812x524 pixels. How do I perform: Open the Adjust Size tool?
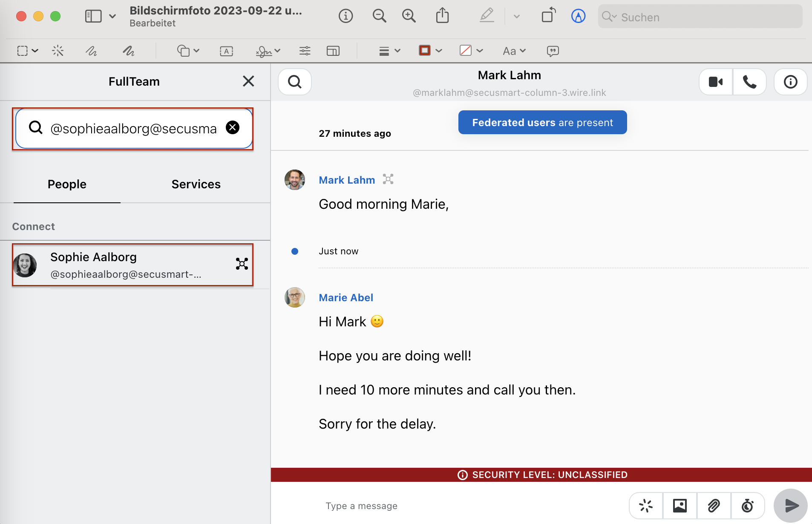tap(333, 51)
